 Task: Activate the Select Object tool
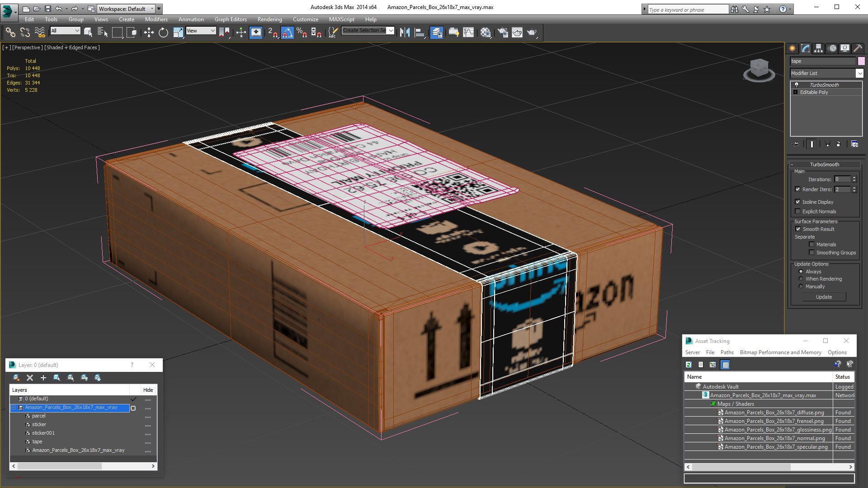(88, 32)
